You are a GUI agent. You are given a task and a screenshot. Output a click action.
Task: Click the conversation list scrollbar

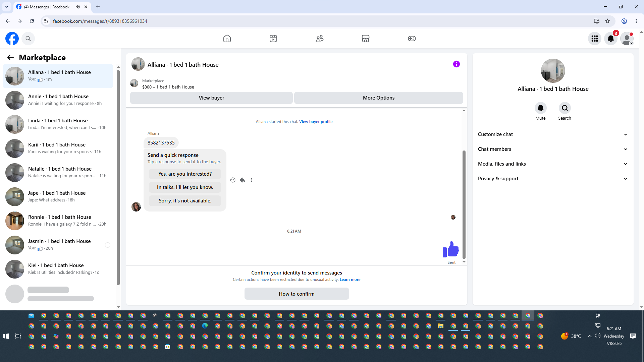coord(118,178)
